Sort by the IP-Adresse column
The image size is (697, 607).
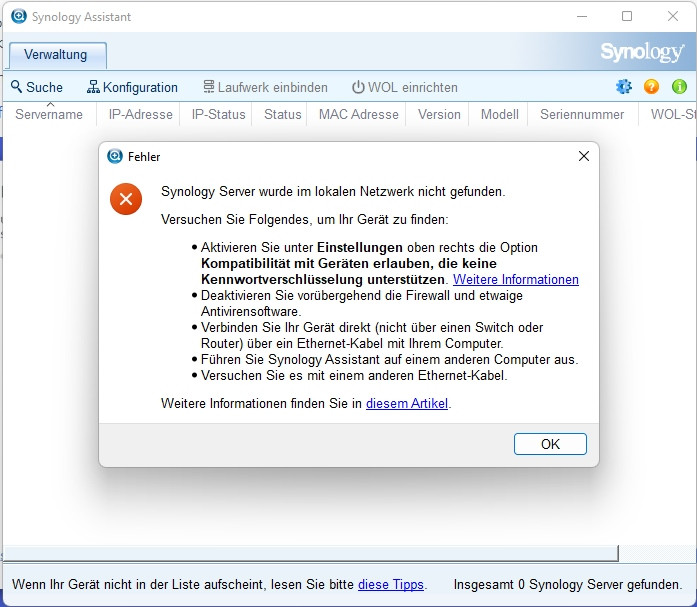(x=141, y=114)
